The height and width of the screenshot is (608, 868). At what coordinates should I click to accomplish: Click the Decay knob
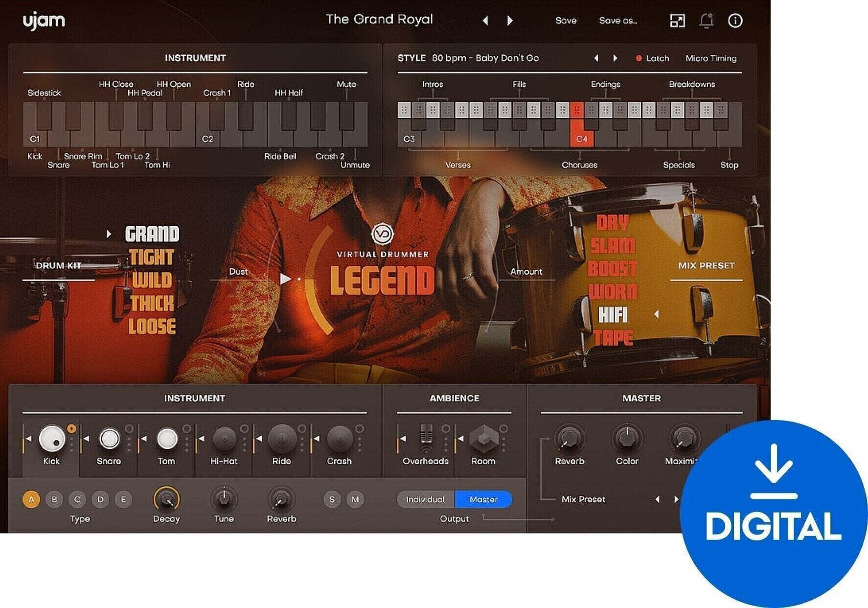pos(166,499)
